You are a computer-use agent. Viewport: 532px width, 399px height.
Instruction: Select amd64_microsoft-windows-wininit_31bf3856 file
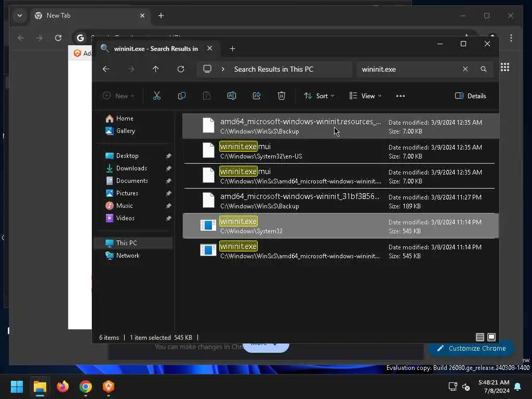click(x=341, y=201)
